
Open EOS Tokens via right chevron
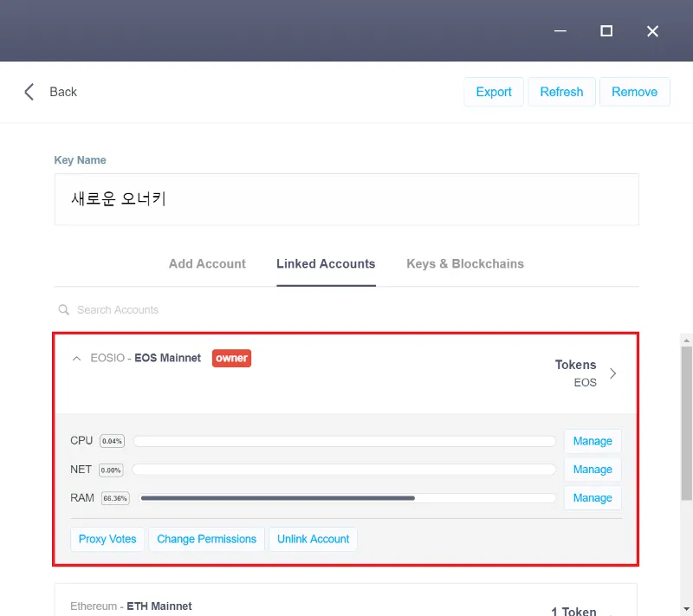point(612,373)
